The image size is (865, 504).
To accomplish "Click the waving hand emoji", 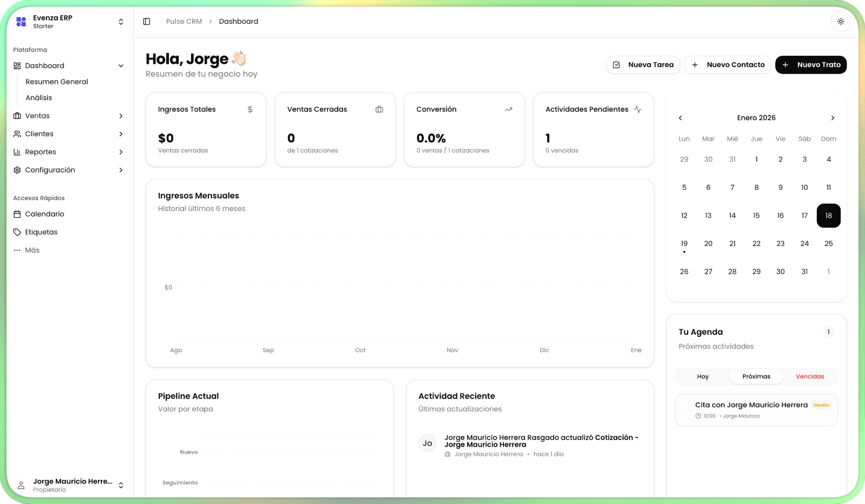I will (239, 58).
